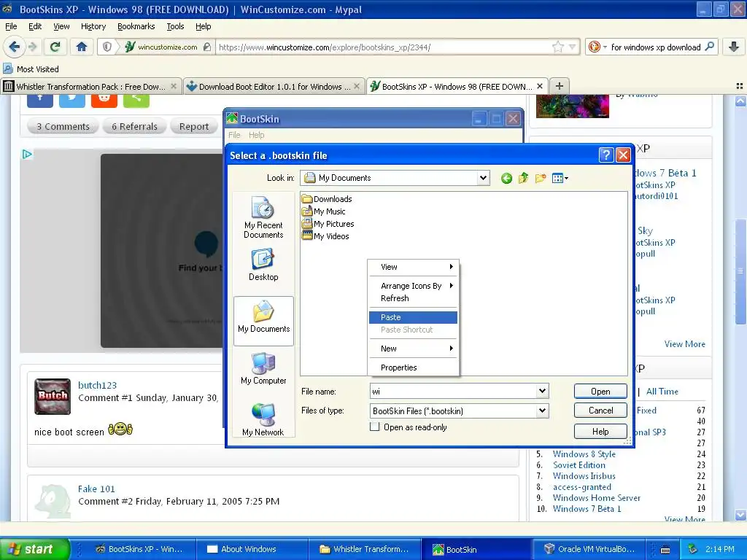Click the Soviet Edition link
Image resolution: width=747 pixels, height=560 pixels.
click(x=578, y=465)
